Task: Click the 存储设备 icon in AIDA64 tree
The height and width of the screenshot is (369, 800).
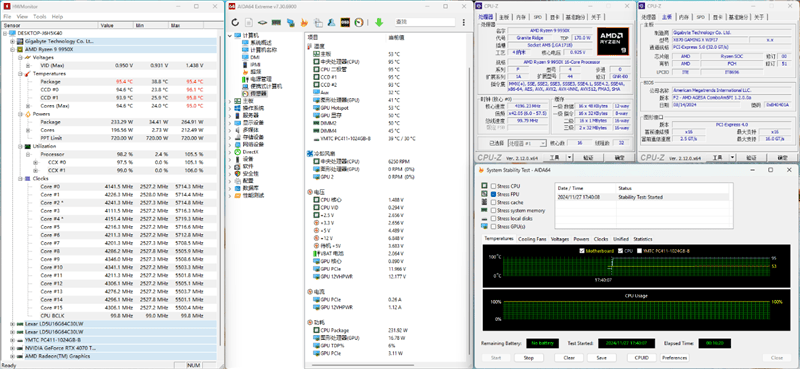Action: point(238,137)
